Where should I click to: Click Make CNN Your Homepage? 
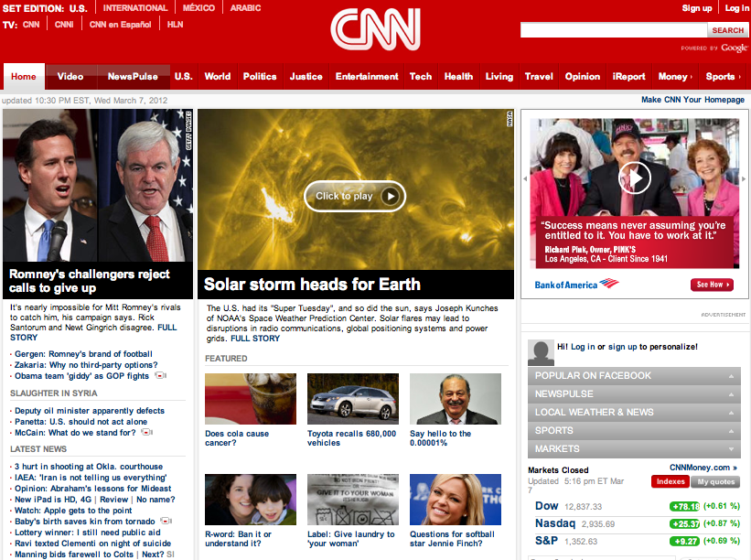692,100
